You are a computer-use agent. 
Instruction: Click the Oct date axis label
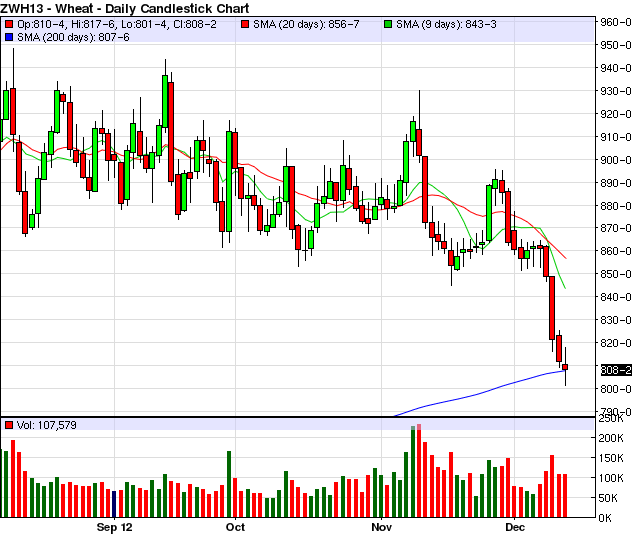tap(235, 527)
